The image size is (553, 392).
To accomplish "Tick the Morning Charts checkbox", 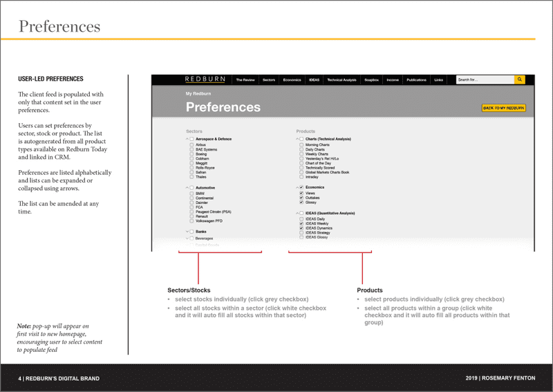I will coord(301,144).
